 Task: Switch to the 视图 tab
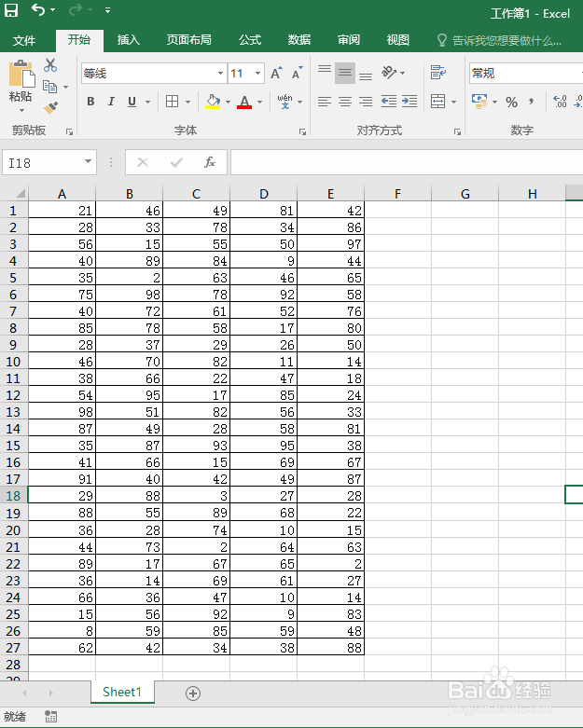398,40
